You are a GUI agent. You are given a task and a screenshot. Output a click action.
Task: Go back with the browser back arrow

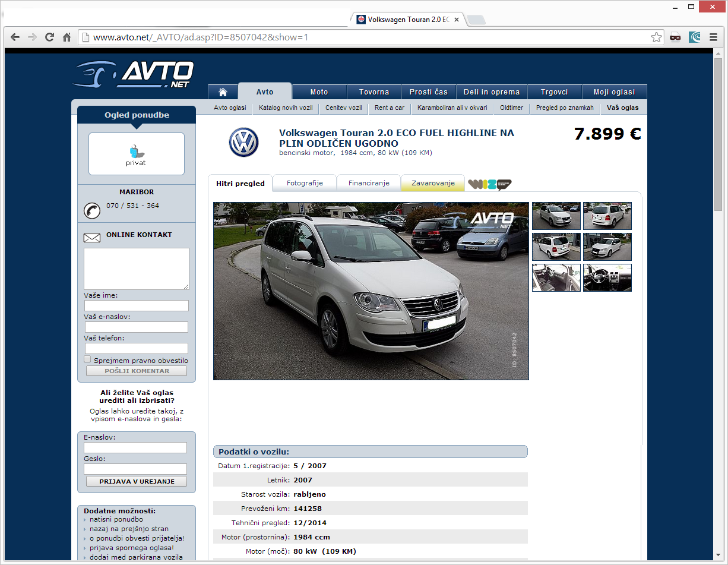15,37
